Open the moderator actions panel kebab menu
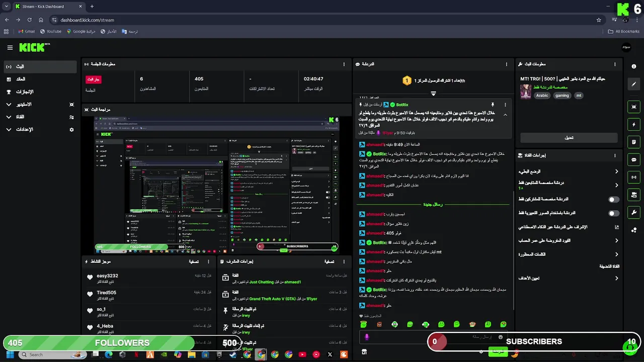 tap(344, 261)
